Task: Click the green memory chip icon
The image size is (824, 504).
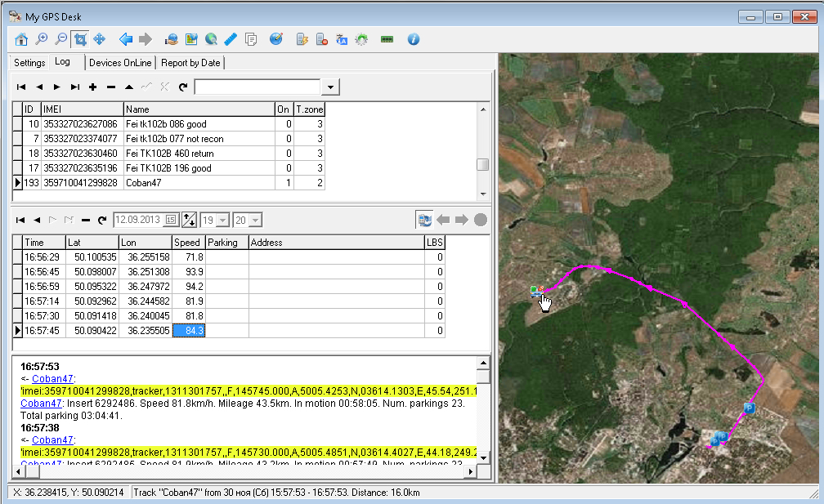Action: coord(387,39)
